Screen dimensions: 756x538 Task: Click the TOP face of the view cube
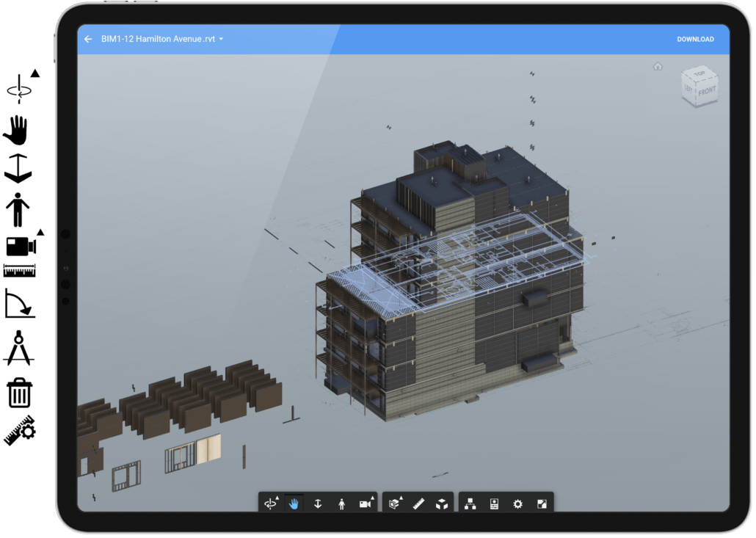click(x=699, y=73)
